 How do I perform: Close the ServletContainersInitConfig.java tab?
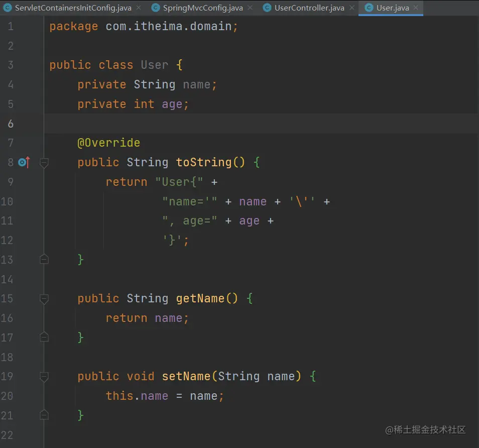(x=139, y=8)
